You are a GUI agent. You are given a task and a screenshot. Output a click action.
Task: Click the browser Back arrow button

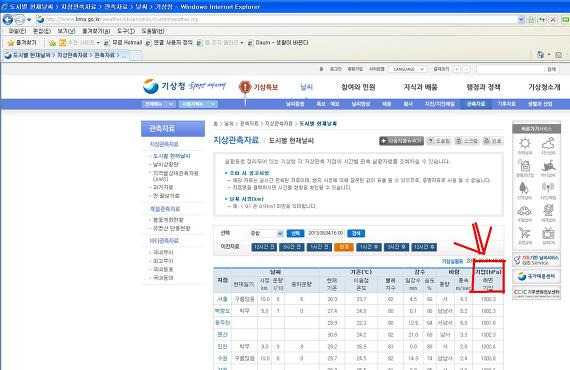[8, 19]
